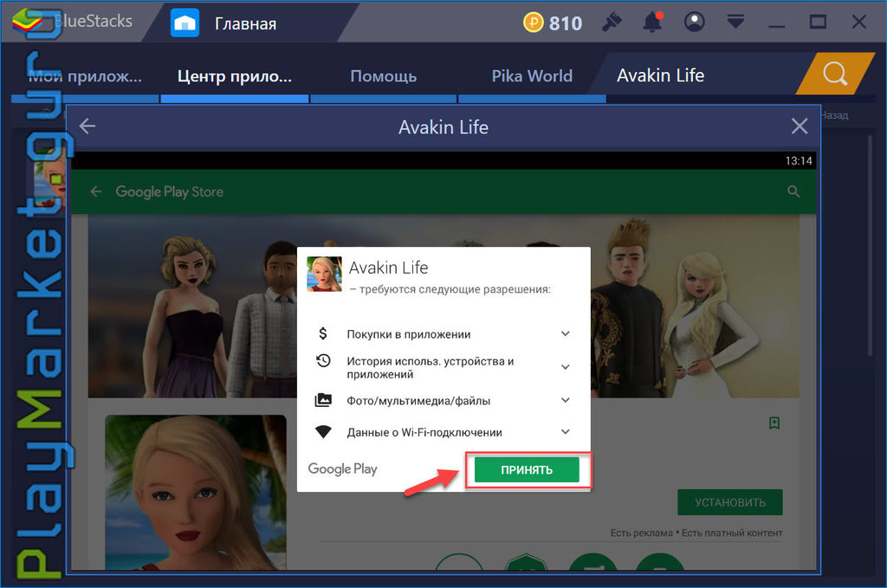Image resolution: width=887 pixels, height=588 pixels.
Task: Maximize the BlueStacks window
Action: pos(818,22)
